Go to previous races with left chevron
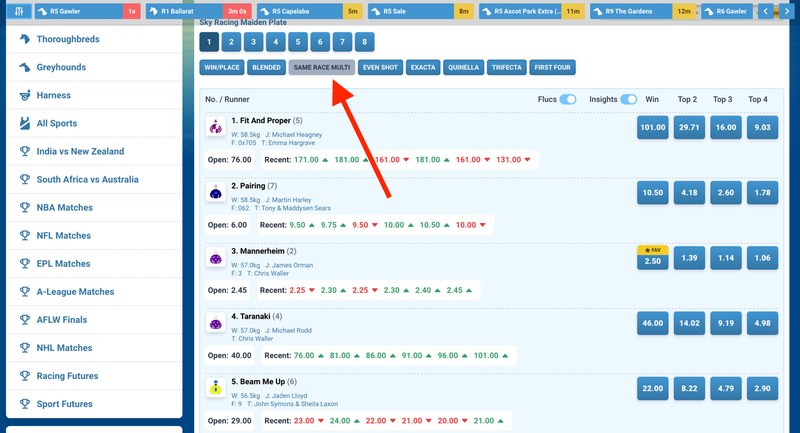 [x=765, y=11]
